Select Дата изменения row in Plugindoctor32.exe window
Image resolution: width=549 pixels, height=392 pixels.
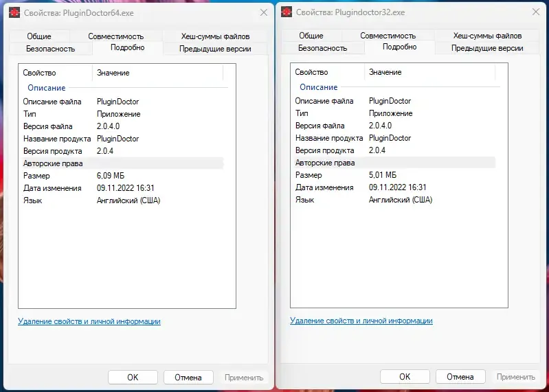pos(393,187)
